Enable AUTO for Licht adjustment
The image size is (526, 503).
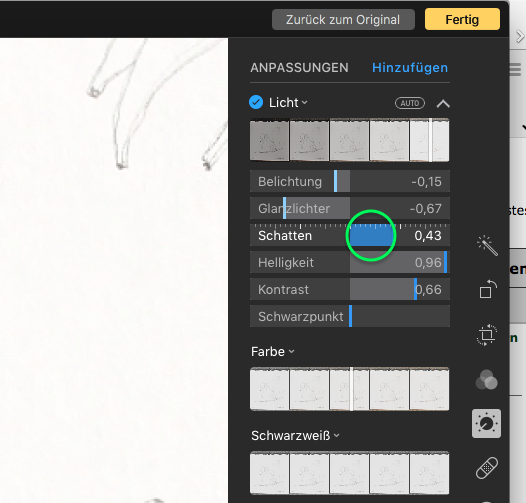410,103
